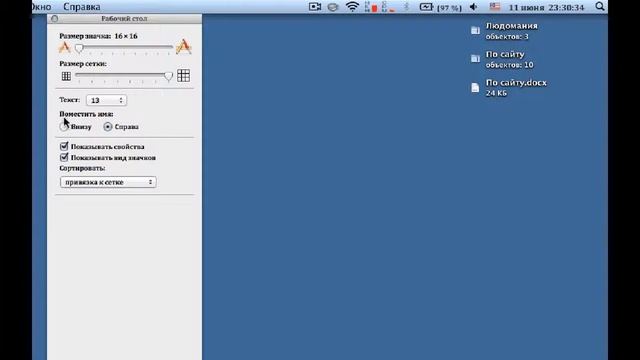Open the Сортировать dropdown привязка к сетке
640x360 pixels.
108,182
